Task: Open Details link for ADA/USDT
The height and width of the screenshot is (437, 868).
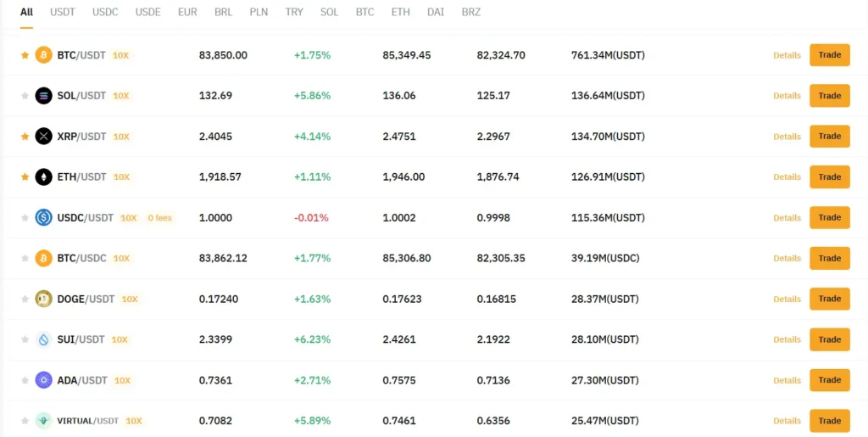Action: click(787, 380)
